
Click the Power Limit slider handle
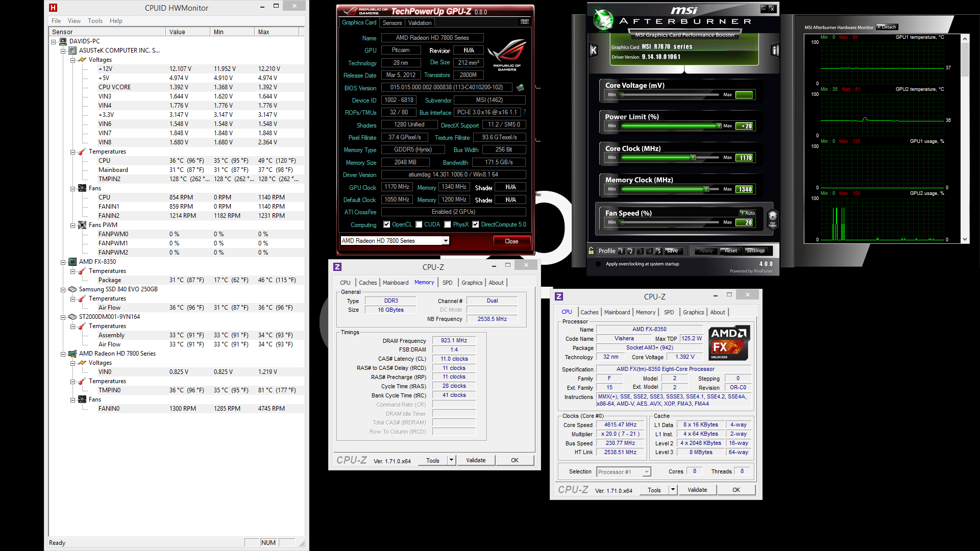719,126
